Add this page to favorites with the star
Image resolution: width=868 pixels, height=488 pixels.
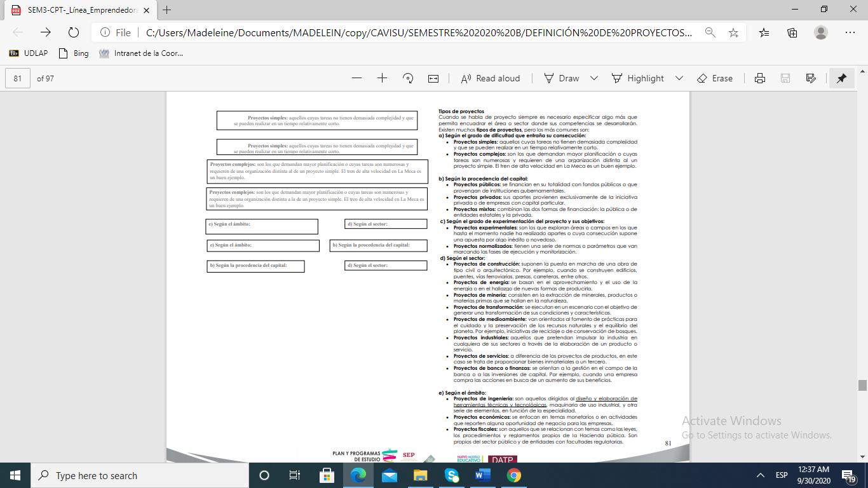point(733,32)
